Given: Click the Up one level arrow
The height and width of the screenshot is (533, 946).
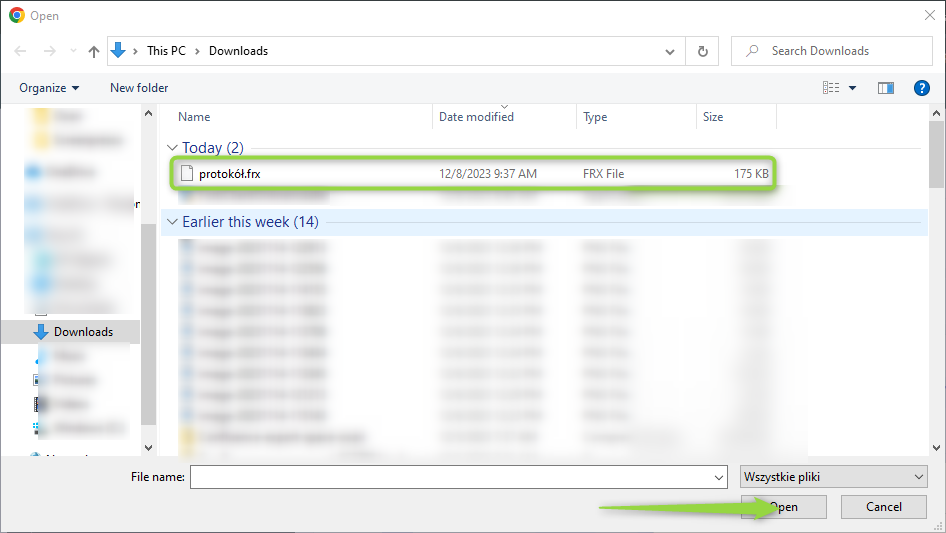Looking at the screenshot, I should point(94,51).
